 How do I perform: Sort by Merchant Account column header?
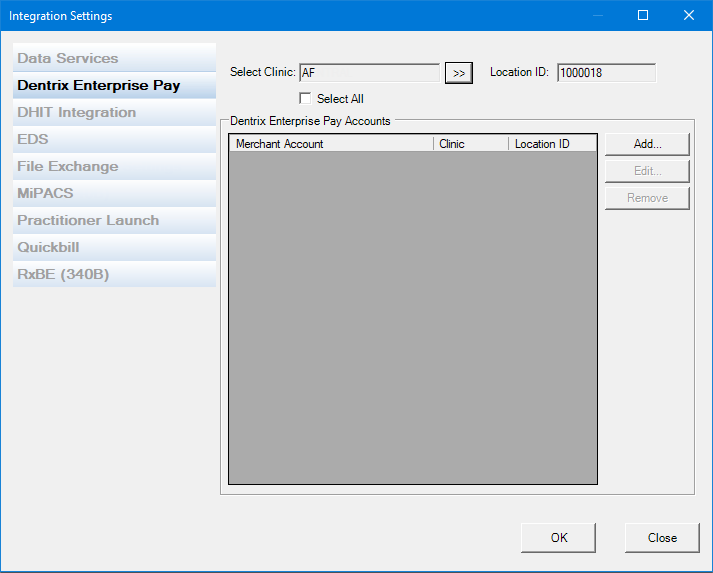coord(330,144)
